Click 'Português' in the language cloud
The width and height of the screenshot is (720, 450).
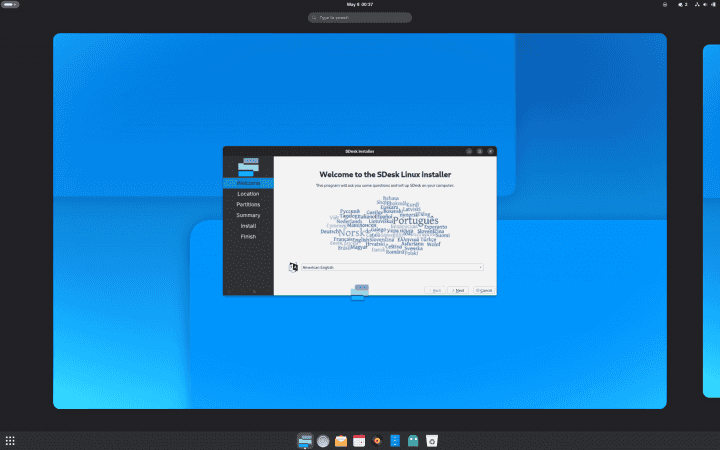(x=416, y=221)
